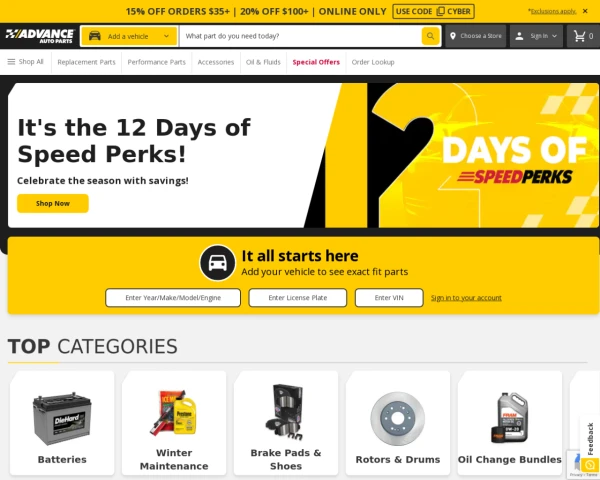Click the Enter License Plate button
Viewport: 600px width, 480px height.
[298, 298]
